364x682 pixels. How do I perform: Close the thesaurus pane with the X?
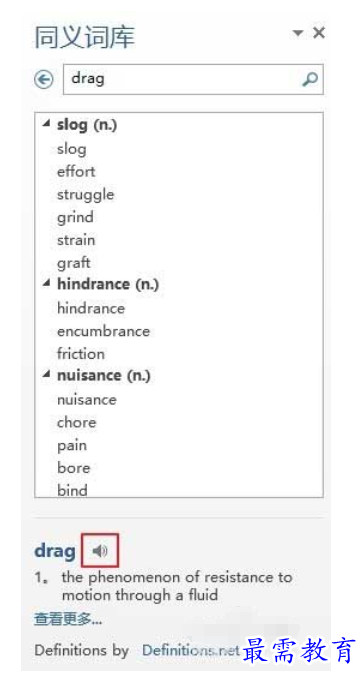(319, 33)
